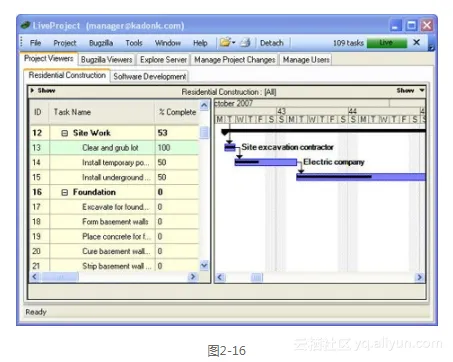Switch to the Bugzilla Viewers tab

(x=107, y=60)
